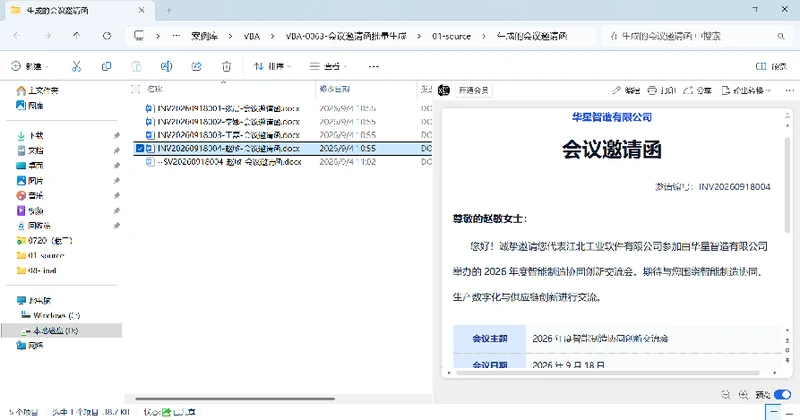The width and height of the screenshot is (800, 420).
Task: Toggle the select-all checkbox in header
Action: pos(136,89)
